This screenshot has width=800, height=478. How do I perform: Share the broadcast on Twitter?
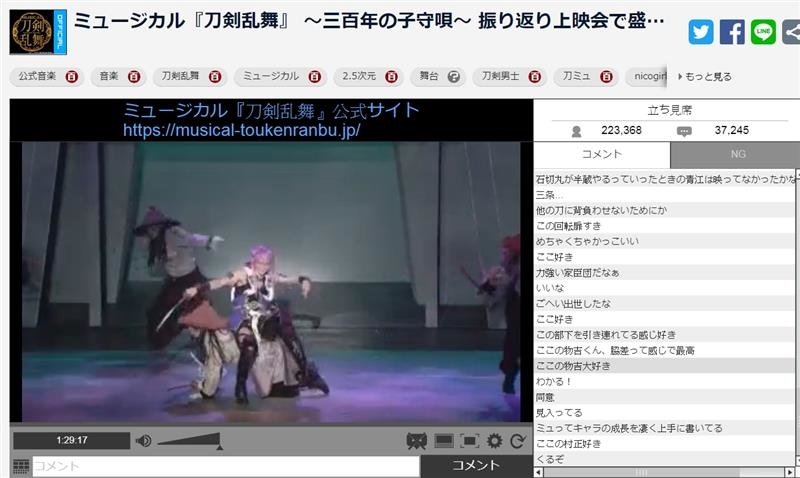(x=701, y=32)
